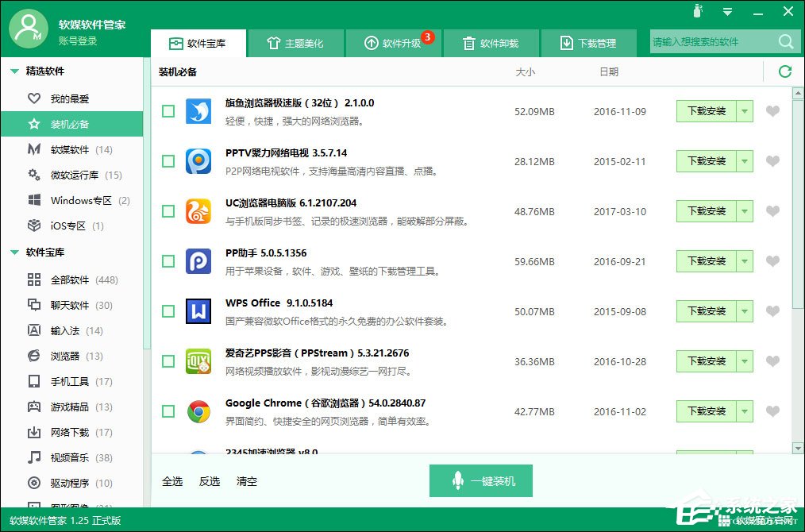Click the Google Chrome application icon
805x532 pixels.
(198, 411)
